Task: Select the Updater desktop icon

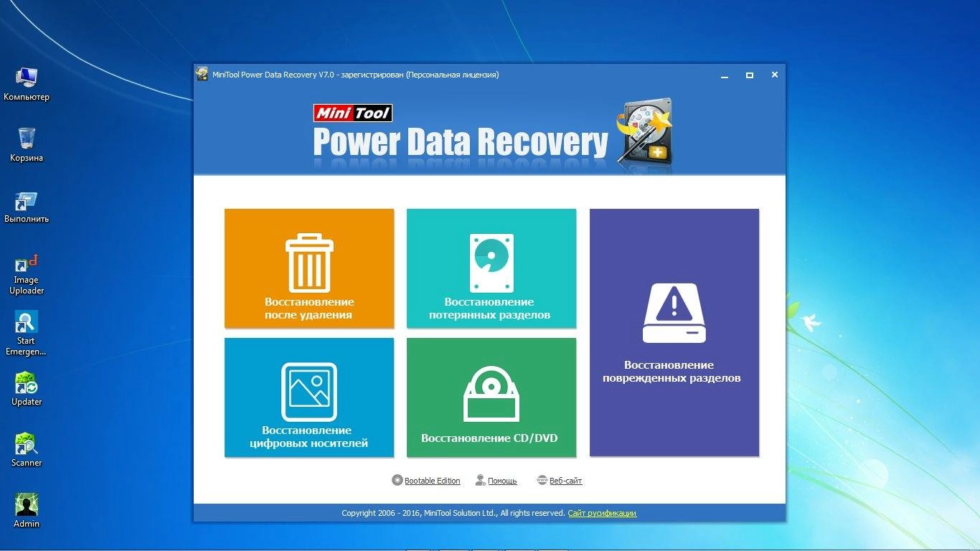Action: (27, 390)
